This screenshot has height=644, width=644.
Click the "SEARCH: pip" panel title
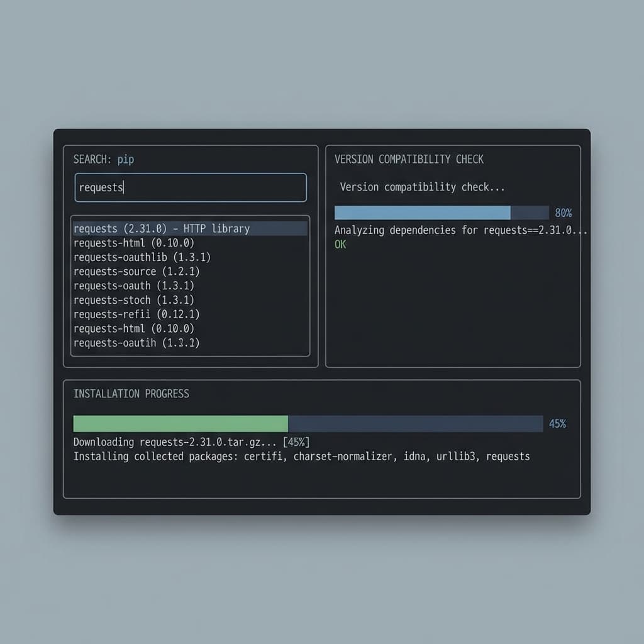click(x=104, y=159)
